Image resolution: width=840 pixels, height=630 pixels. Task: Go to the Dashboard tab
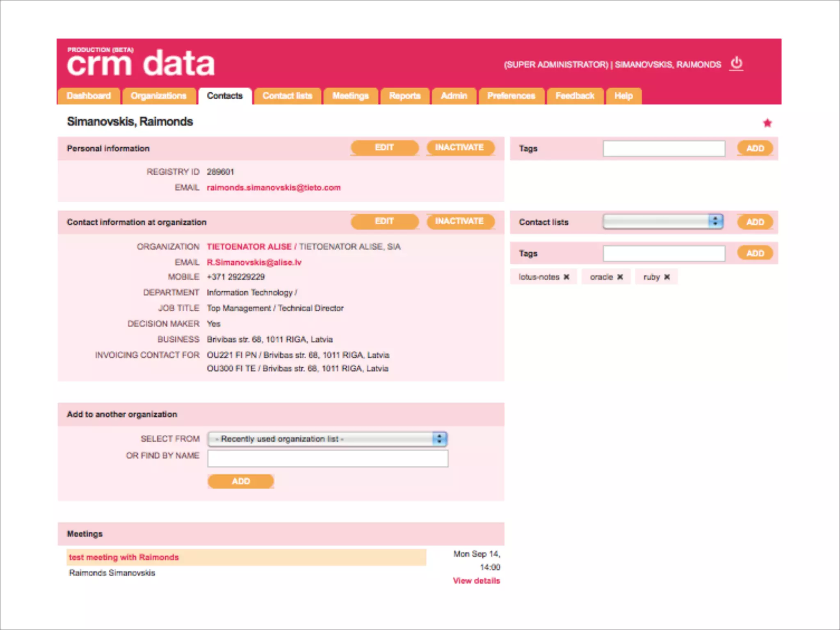click(x=89, y=96)
